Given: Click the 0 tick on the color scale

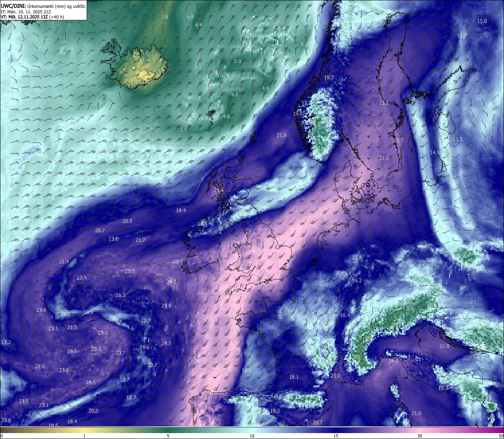Looking at the screenshot, I should pos(2,436).
